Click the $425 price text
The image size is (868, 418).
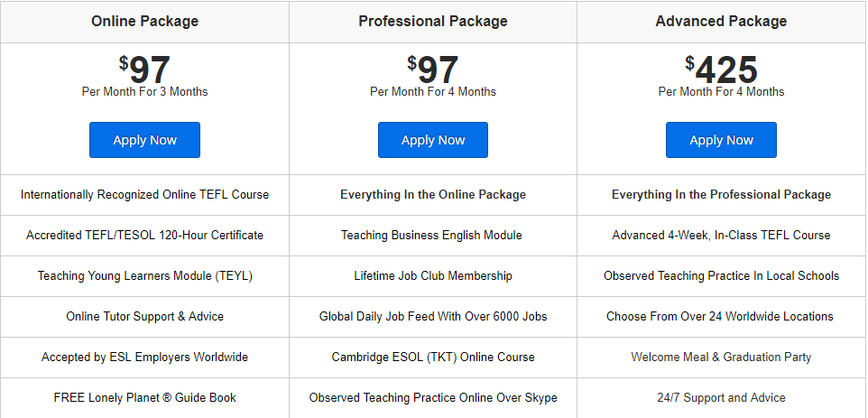721,70
